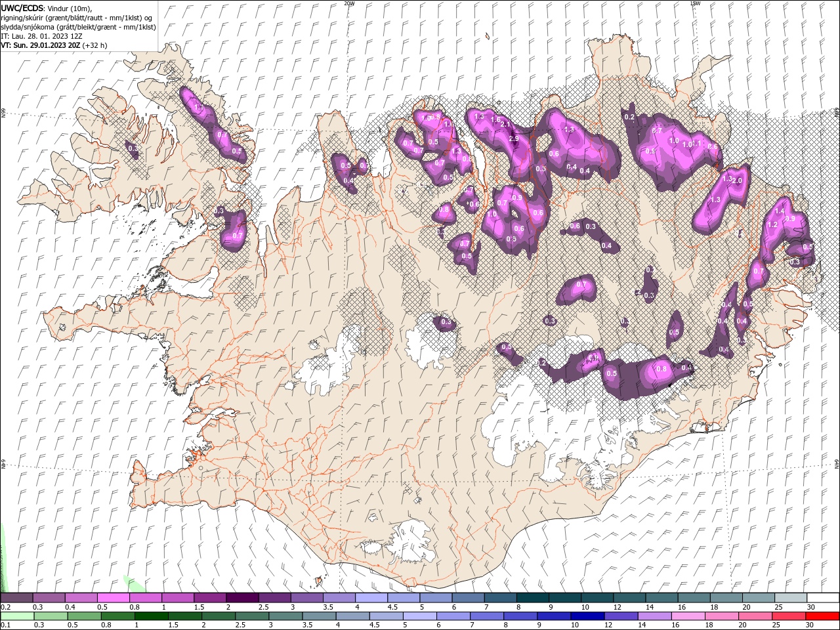
Task: Click the palest green rain swatch at 0.1
Action: tap(16, 616)
